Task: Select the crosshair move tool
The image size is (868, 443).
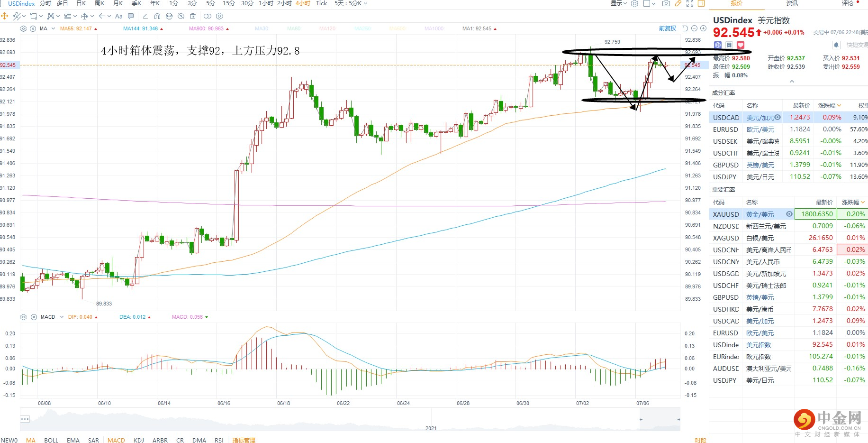Action: tap(5, 16)
